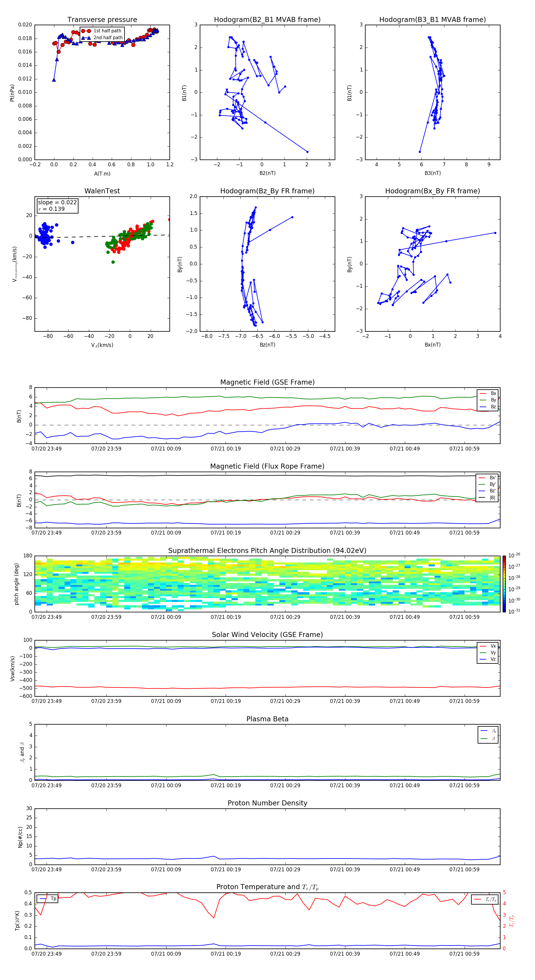Viewport: 535px width, 980px height.
Task: Click the pitch angle colorbar scale
Action: 504,584
